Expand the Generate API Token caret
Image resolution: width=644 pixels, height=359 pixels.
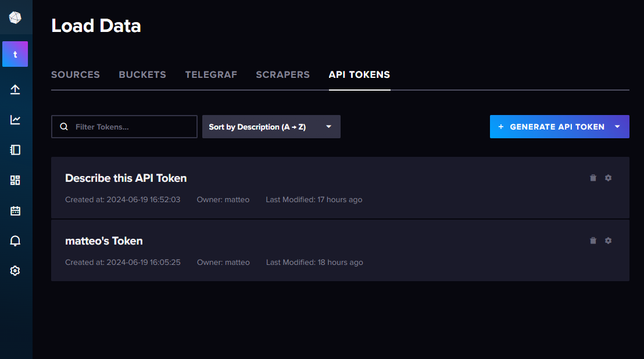click(617, 127)
